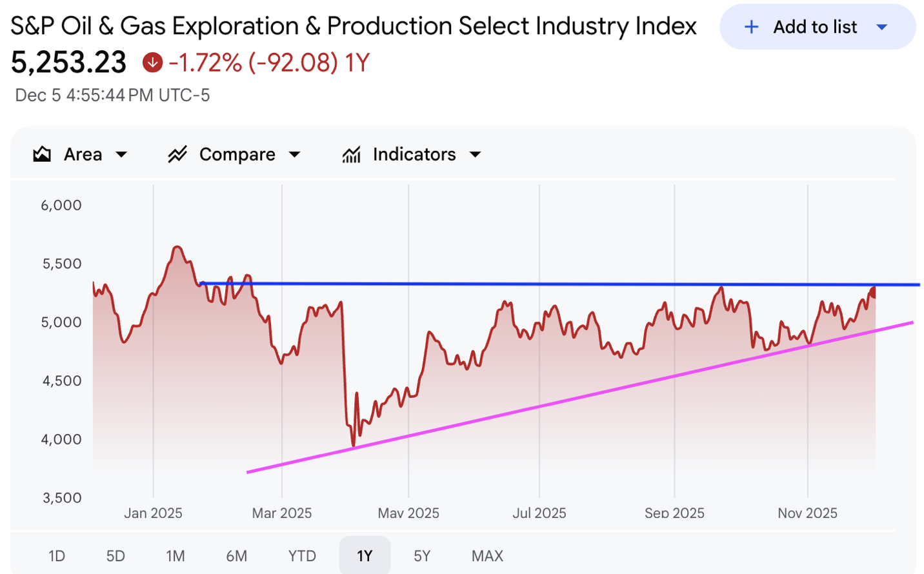Open the Area chart style dropdown
This screenshot has width=924, height=574.
click(x=121, y=155)
